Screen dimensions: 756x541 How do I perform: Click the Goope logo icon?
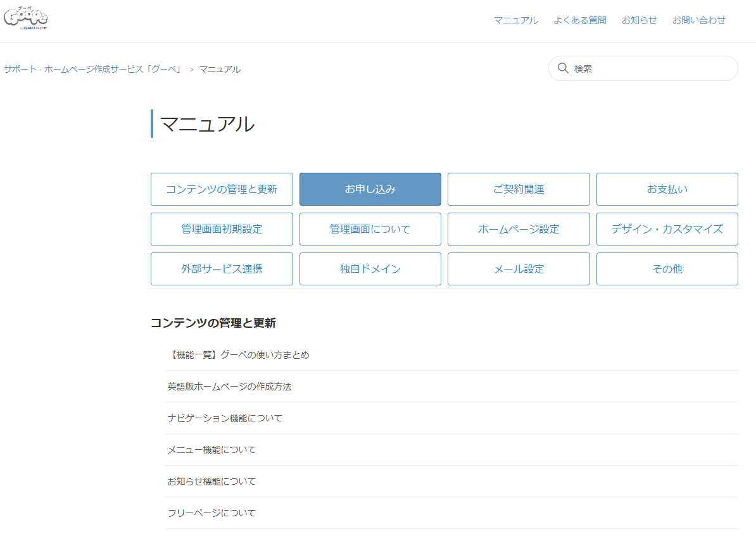(26, 18)
